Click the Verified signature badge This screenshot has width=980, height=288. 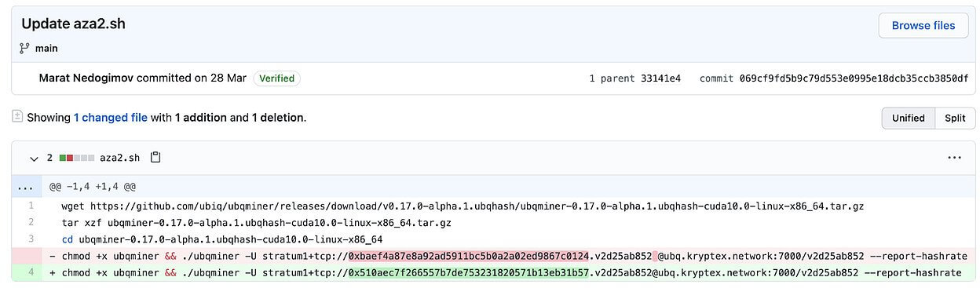[276, 78]
